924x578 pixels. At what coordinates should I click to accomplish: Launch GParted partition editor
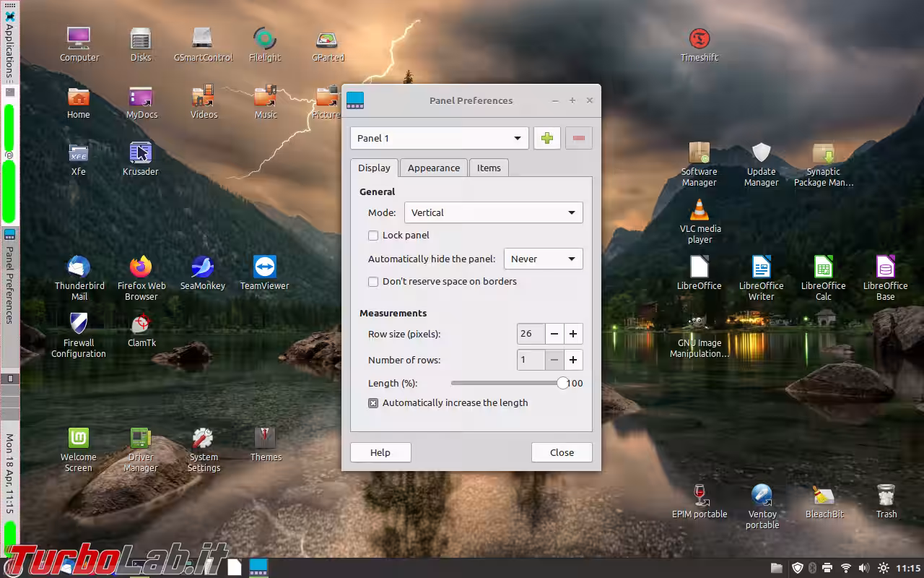point(327,40)
